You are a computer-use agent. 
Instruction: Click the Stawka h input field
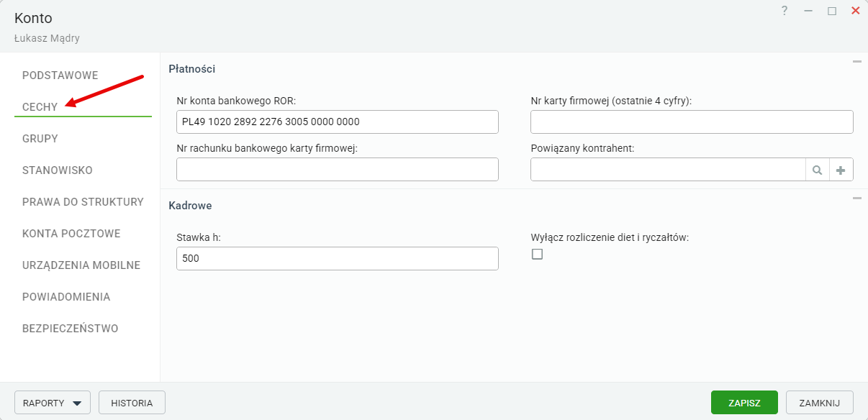click(338, 258)
